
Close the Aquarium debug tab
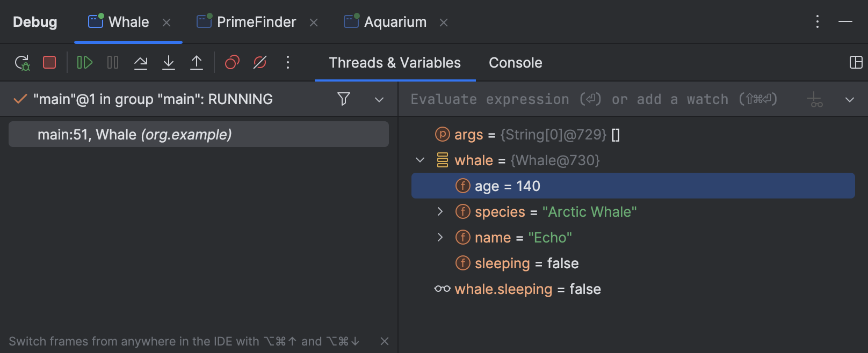pos(444,23)
